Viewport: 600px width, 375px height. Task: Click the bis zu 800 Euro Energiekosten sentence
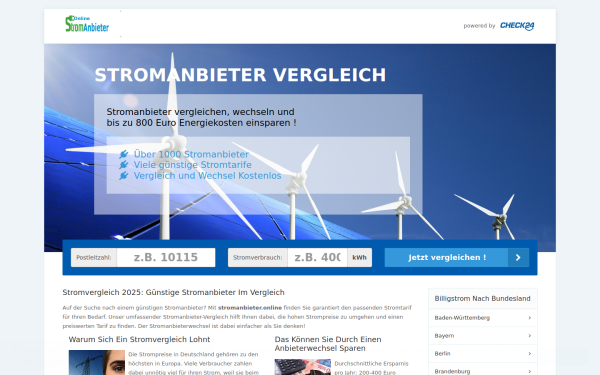[x=201, y=123]
